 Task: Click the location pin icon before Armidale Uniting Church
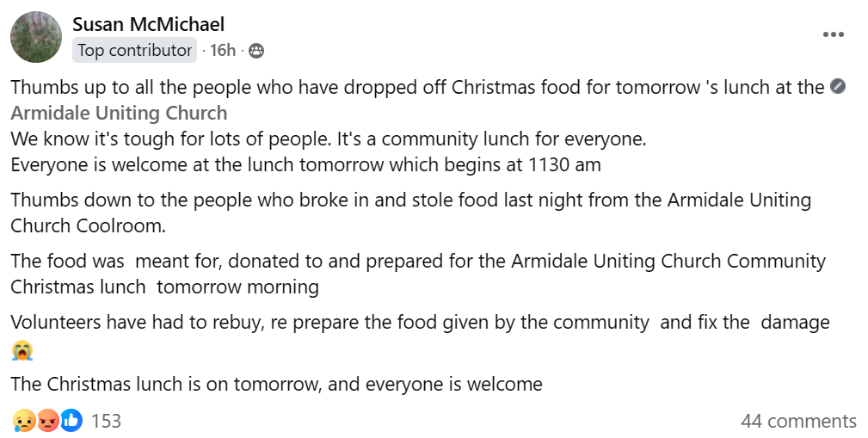tap(838, 86)
